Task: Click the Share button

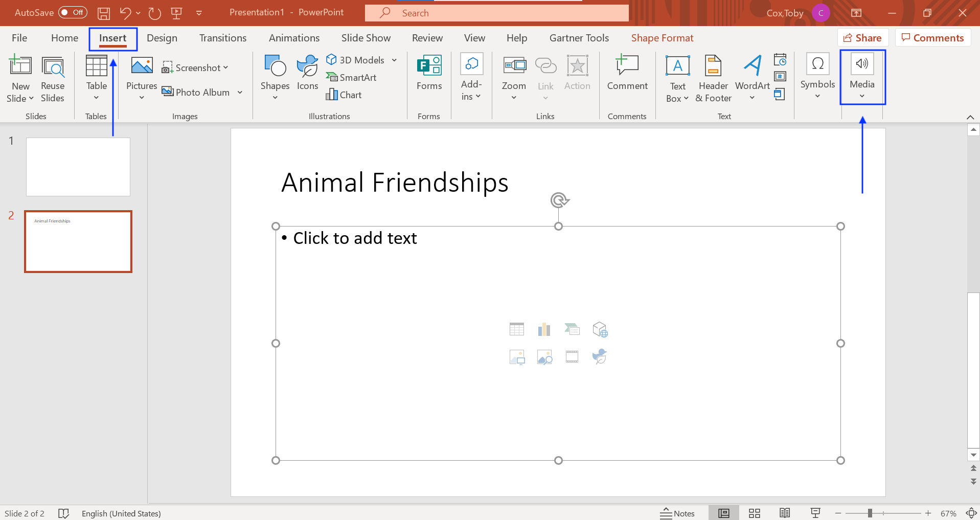Action: point(863,38)
